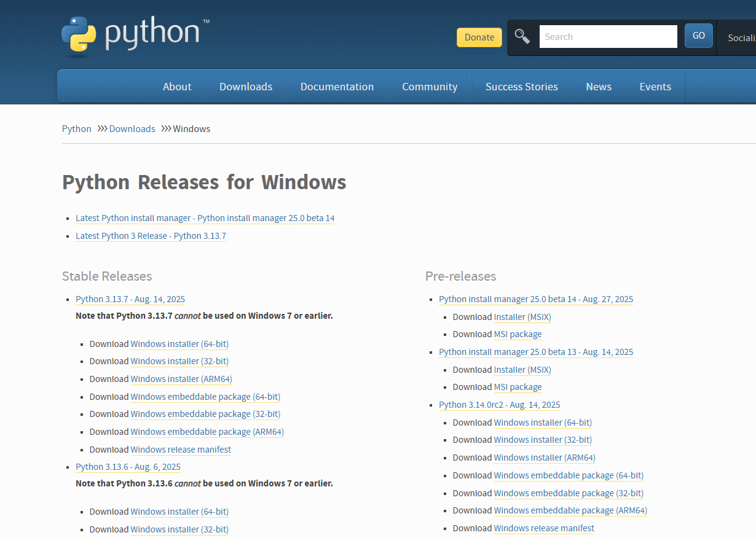756x538 pixels.
Task: Open the Success Stories navigation menu
Action: 522,87
